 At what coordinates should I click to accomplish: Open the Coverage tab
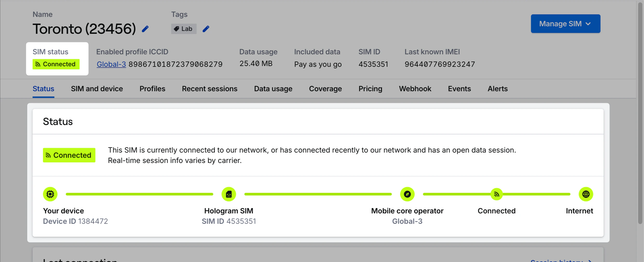(x=325, y=89)
